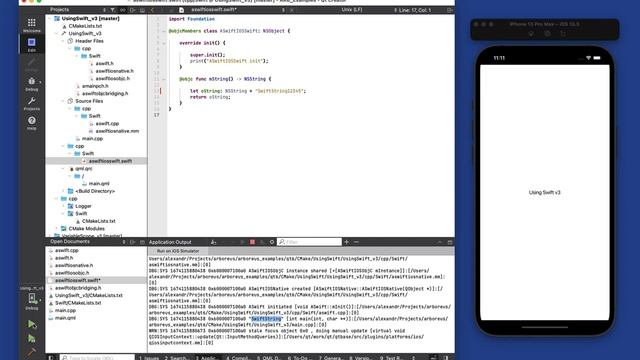Open the 3 Application Output pane
The height and width of the screenshot is (360, 640).
pyautogui.click(x=207, y=358)
